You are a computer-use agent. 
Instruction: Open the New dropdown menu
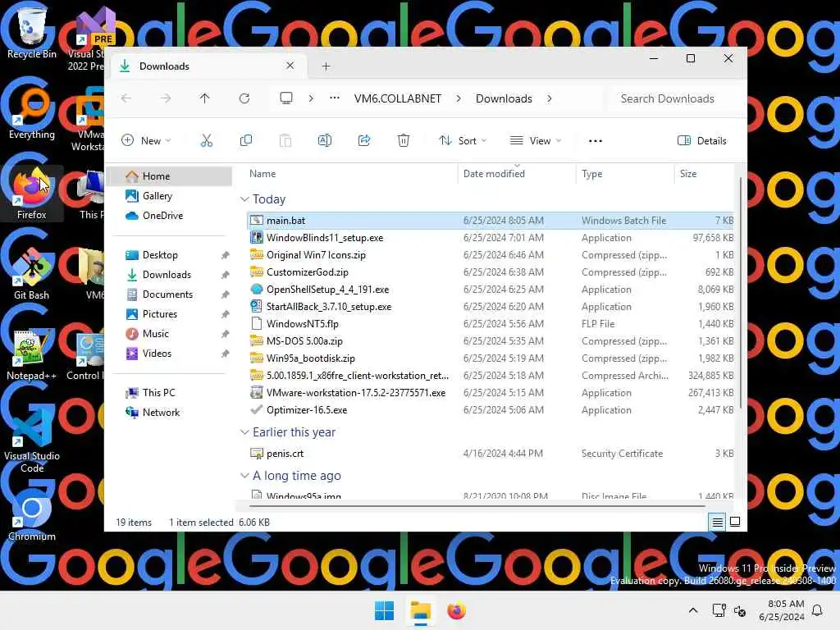pyautogui.click(x=146, y=141)
